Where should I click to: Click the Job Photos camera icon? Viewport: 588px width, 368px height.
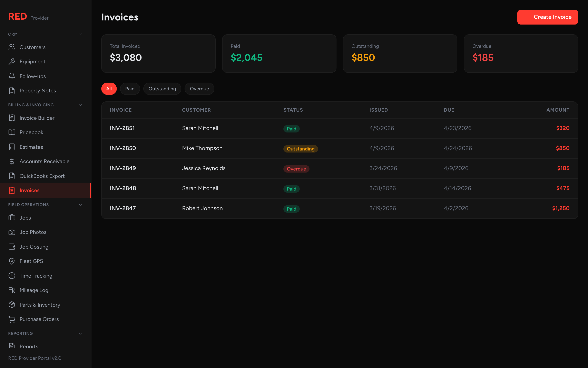tap(12, 232)
